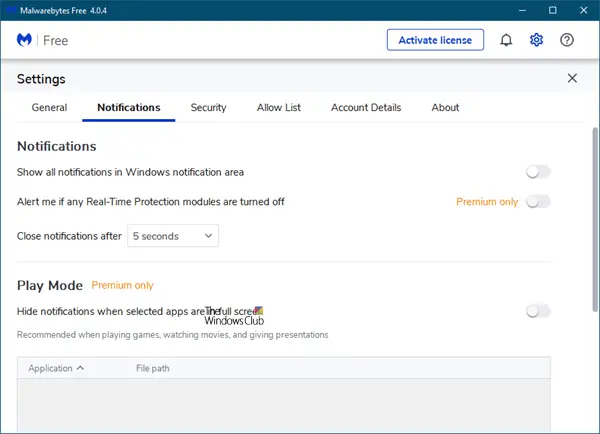This screenshot has width=600, height=434.
Task: Open the notifications bell icon
Action: (506, 40)
